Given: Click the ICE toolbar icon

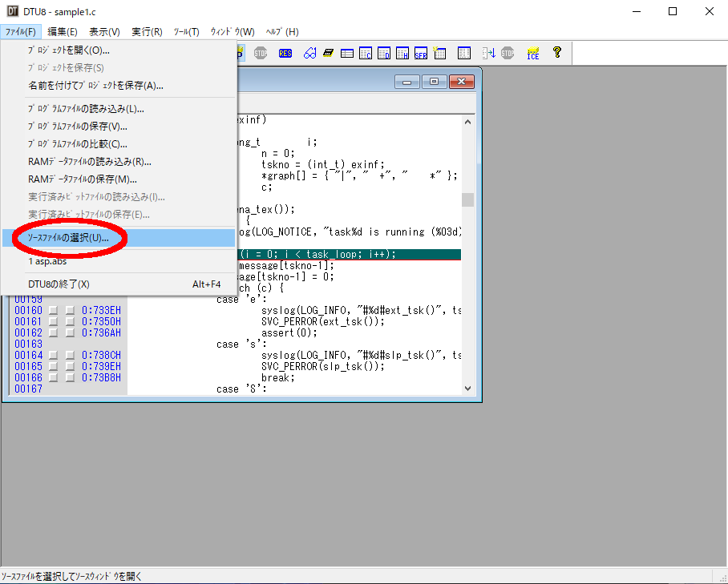Looking at the screenshot, I should 533,53.
